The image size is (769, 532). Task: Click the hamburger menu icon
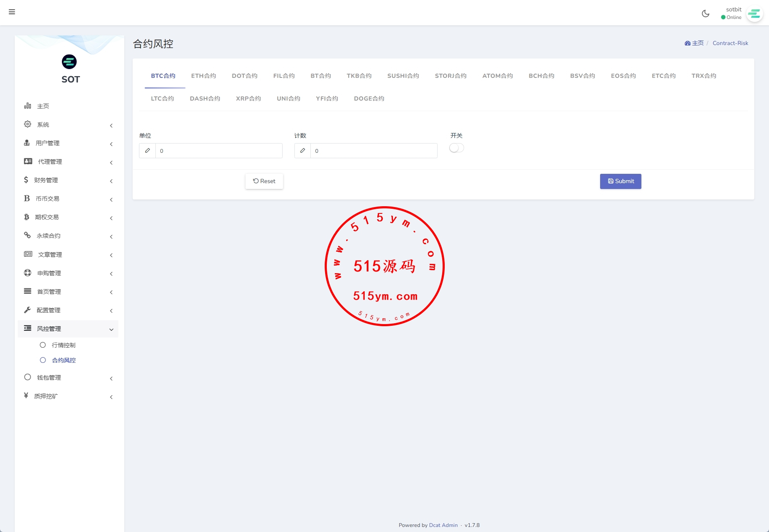(x=12, y=12)
